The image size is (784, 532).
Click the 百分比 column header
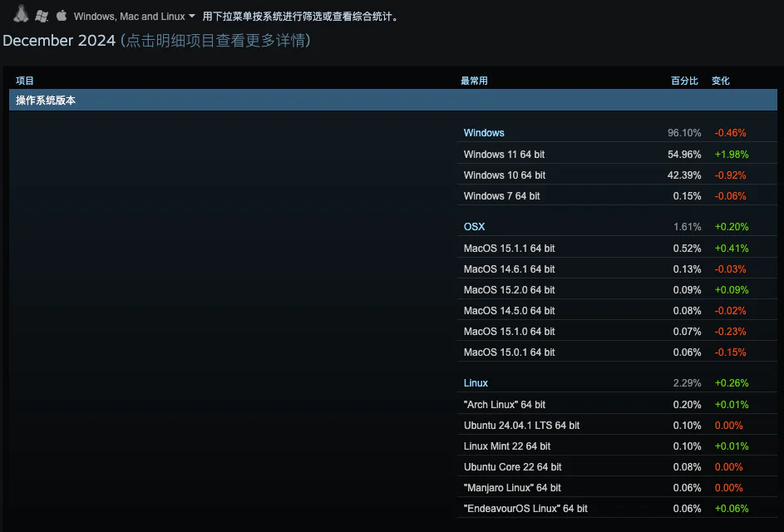(684, 81)
